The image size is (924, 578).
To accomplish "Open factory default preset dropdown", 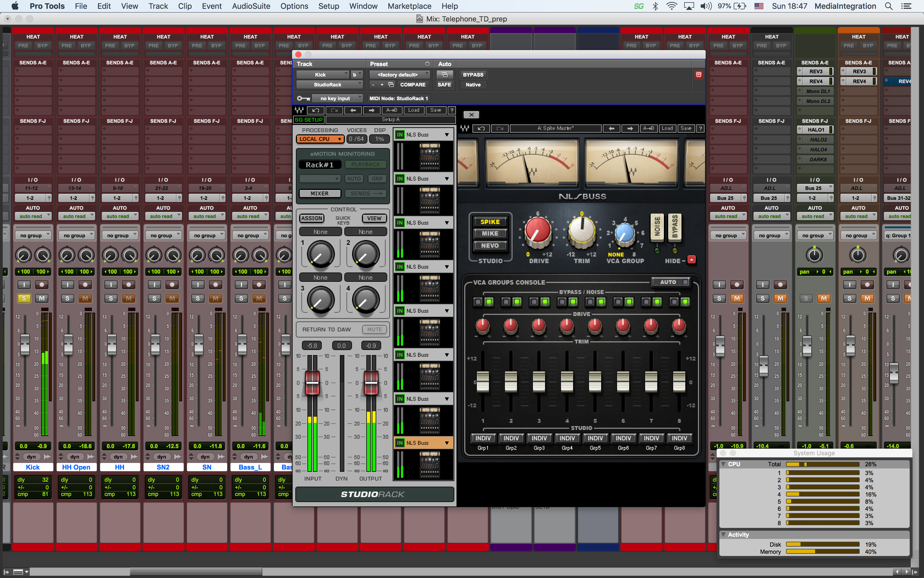I will point(400,75).
